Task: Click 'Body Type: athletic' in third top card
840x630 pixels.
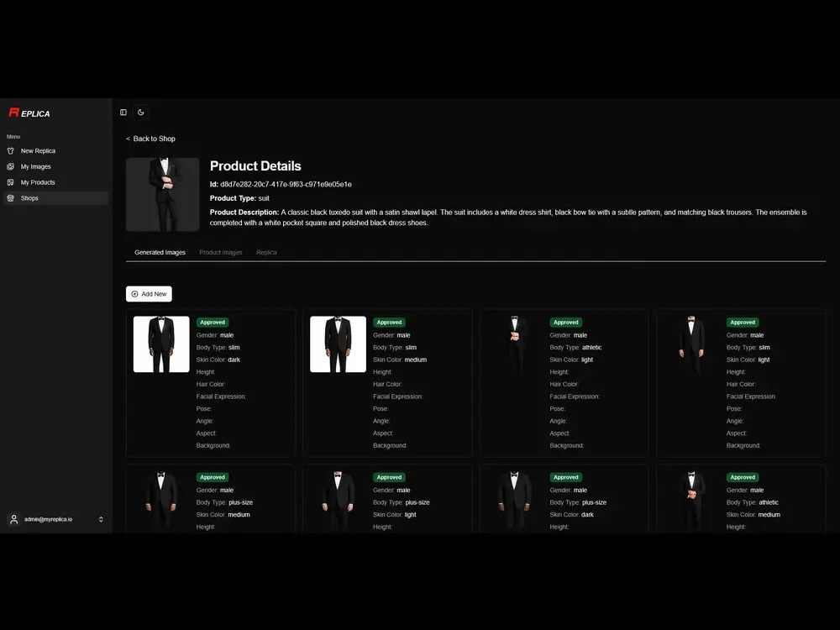Action: pyautogui.click(x=576, y=348)
